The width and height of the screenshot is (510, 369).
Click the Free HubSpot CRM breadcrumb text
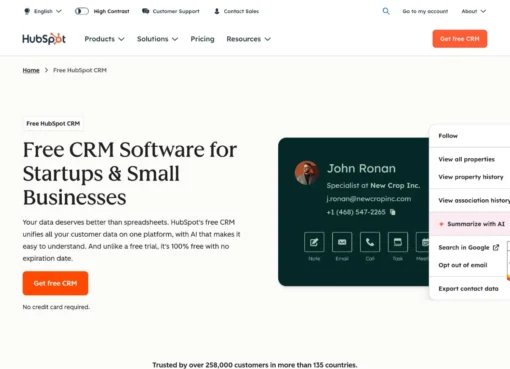click(80, 70)
